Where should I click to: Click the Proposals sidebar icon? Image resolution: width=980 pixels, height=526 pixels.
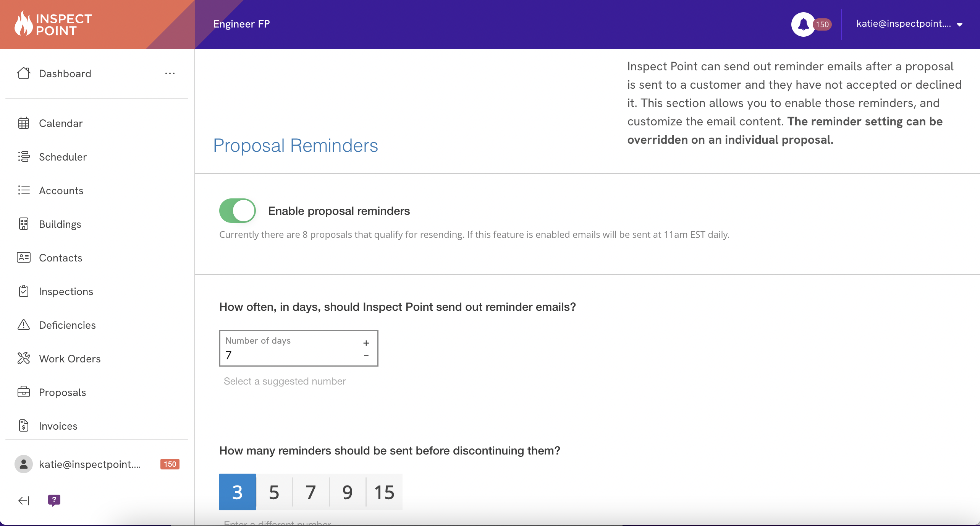click(23, 392)
